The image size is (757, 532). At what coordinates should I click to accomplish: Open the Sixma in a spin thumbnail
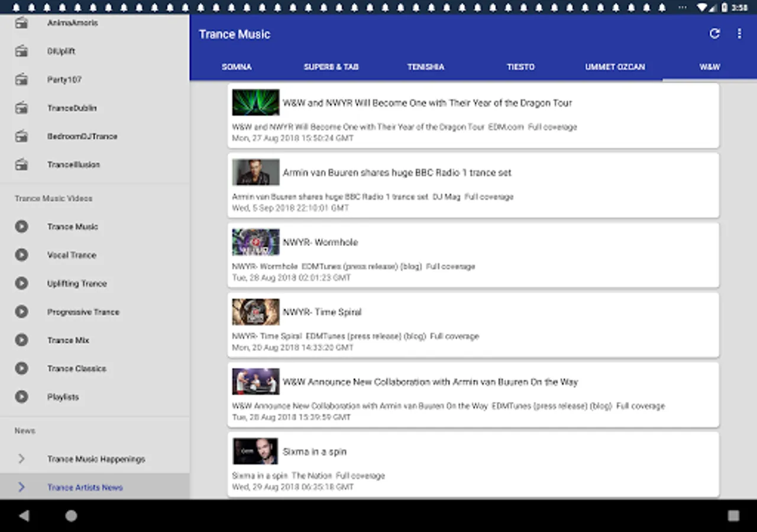tap(255, 451)
